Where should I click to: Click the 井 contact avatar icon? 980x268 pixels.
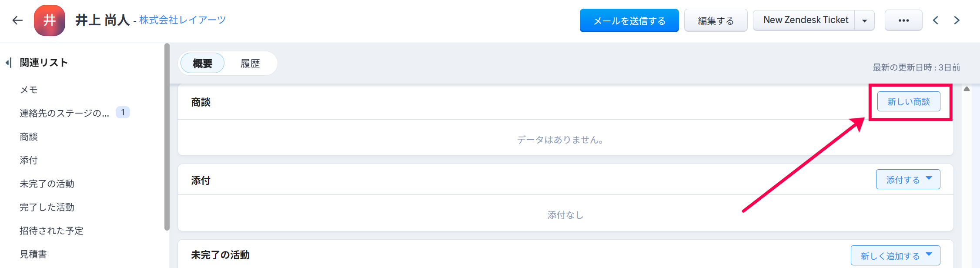coord(50,20)
